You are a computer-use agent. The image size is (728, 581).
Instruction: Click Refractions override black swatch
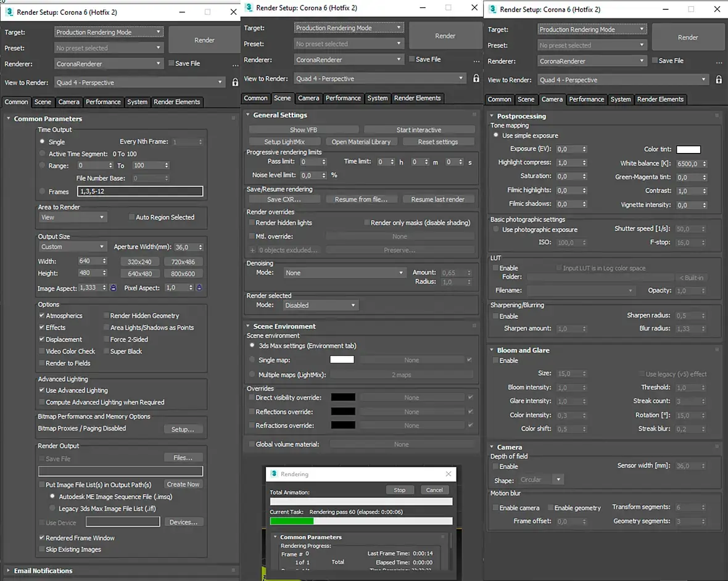[343, 425]
